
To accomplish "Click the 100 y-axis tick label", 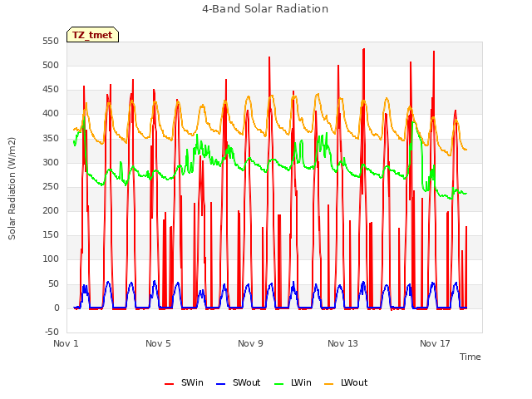I will [x=51, y=259].
